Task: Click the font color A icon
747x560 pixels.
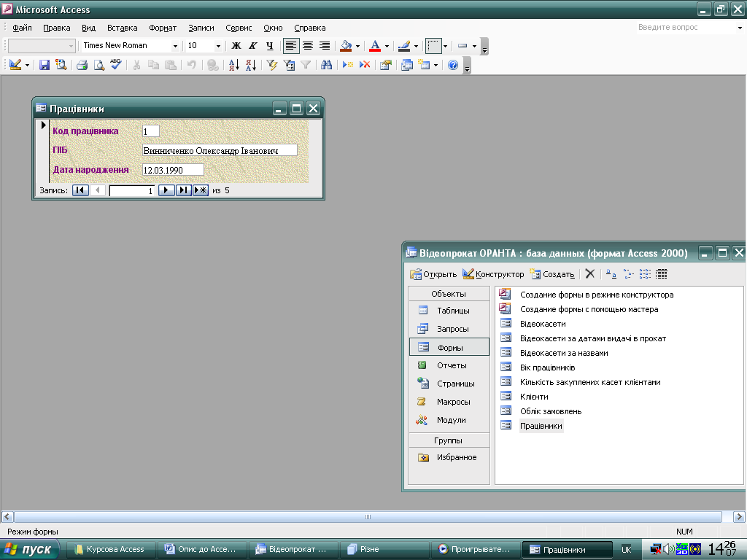Action: (375, 46)
